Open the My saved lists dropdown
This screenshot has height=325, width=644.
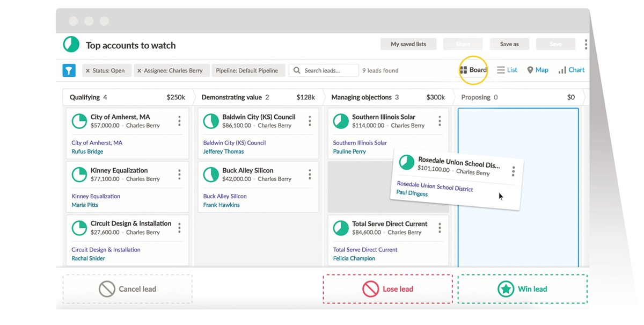click(x=408, y=44)
